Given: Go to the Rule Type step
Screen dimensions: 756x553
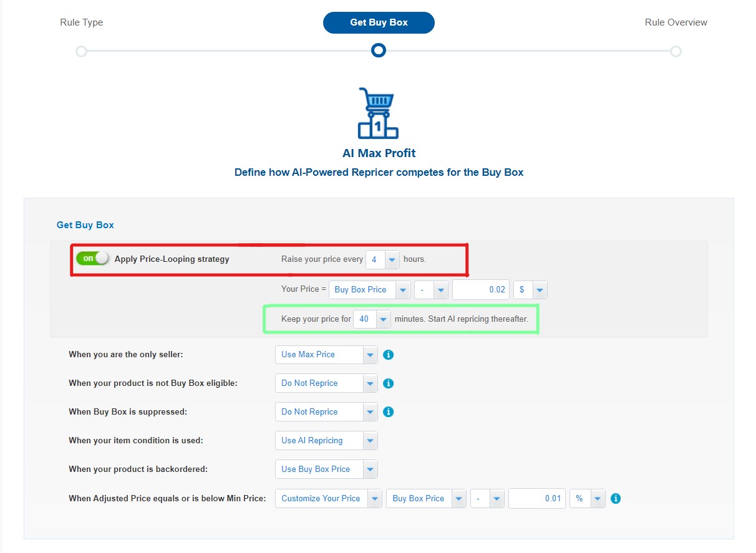Looking at the screenshot, I should 82,22.
